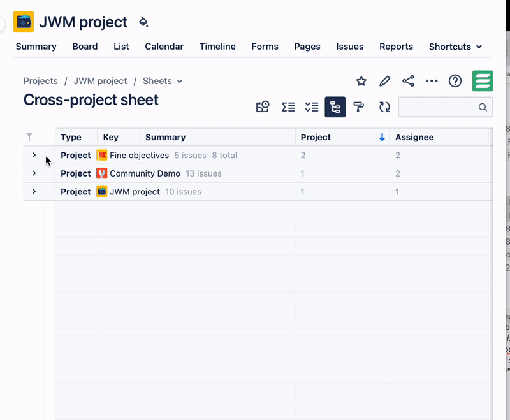Reverse Project column sort with the arrow
The height and width of the screenshot is (420, 510).
381,137
